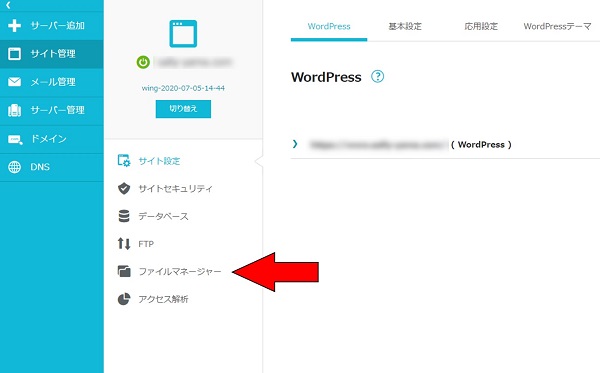Open DNS menu label
Screen dimensions: 600x373
tap(40, 167)
